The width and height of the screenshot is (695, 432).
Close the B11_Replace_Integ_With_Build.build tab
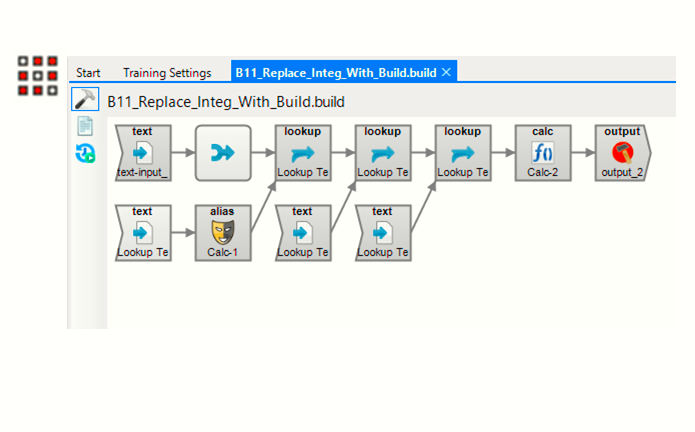coord(447,72)
